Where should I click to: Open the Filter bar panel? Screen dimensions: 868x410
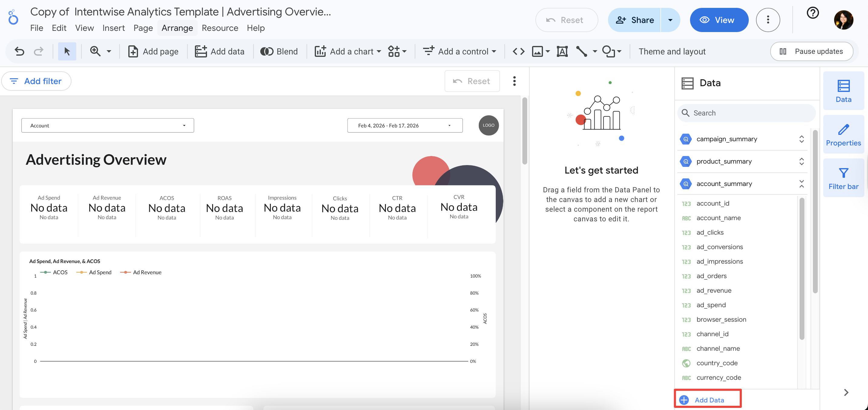tap(843, 178)
